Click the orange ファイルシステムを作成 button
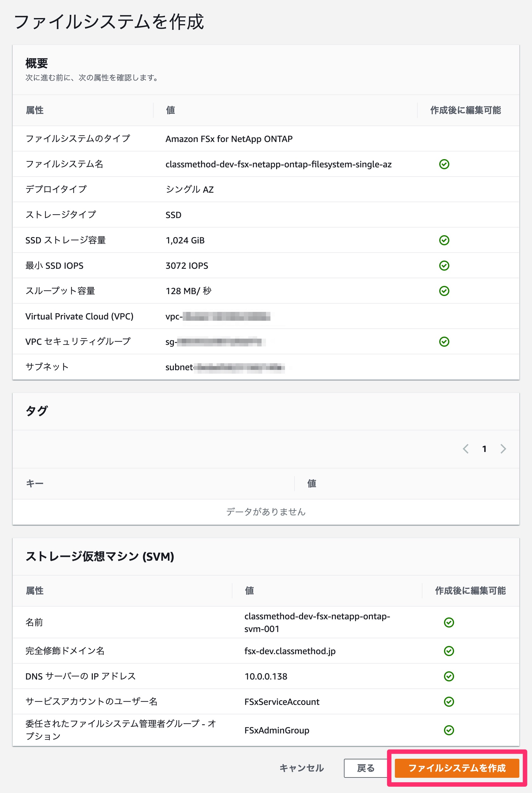Image resolution: width=532 pixels, height=793 pixels. [457, 768]
